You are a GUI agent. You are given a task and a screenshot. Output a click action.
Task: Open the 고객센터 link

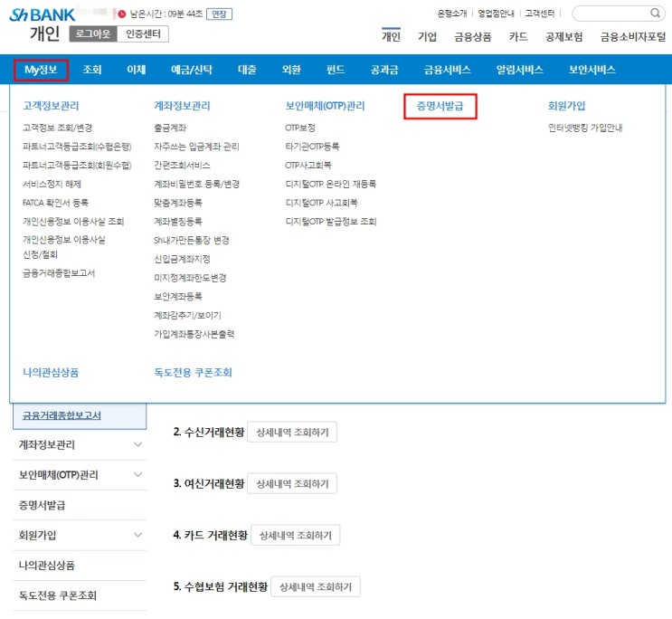(x=540, y=14)
